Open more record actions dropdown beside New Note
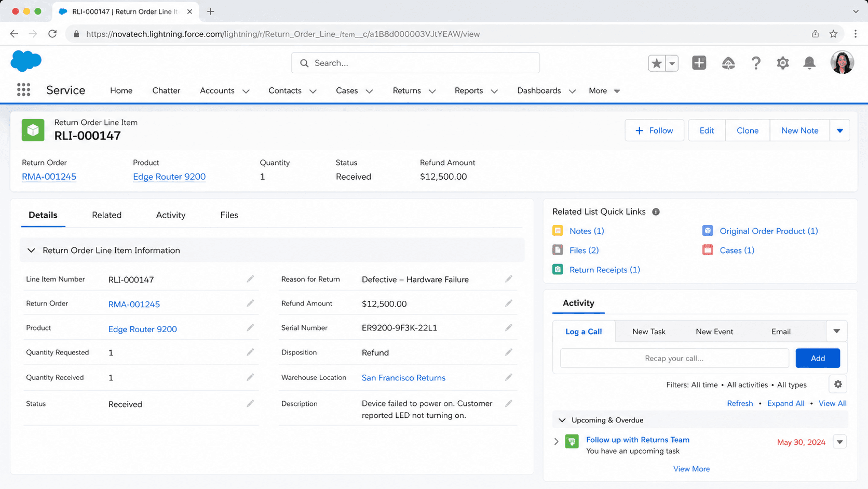Viewport: 868px width, 489px height. 840,130
